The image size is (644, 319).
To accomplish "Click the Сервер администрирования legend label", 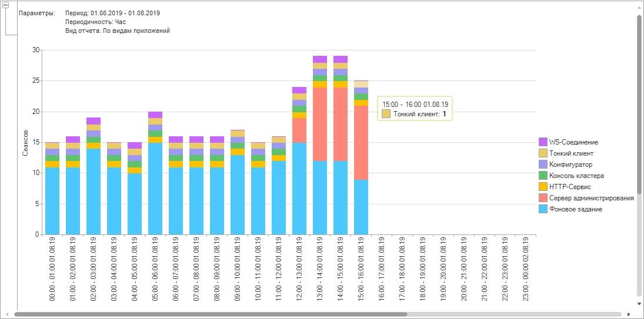I will [591, 198].
